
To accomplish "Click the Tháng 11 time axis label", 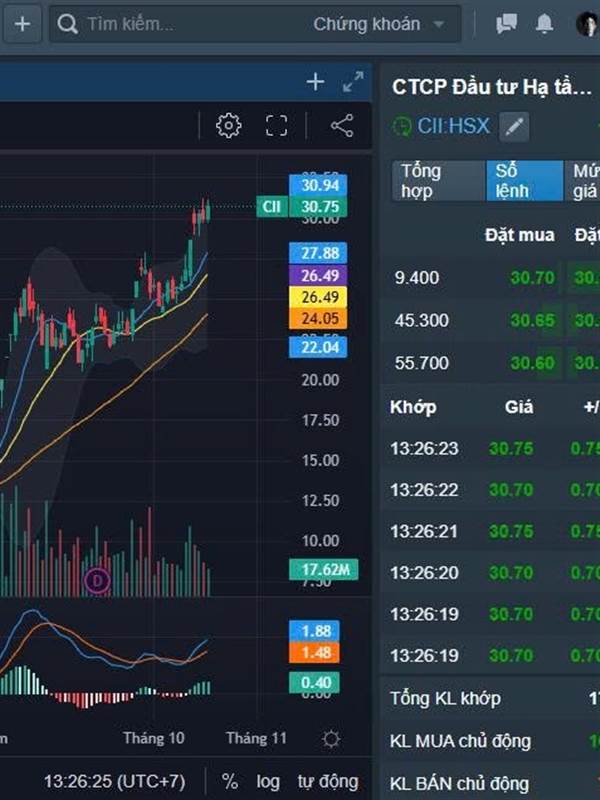I will [x=256, y=738].
